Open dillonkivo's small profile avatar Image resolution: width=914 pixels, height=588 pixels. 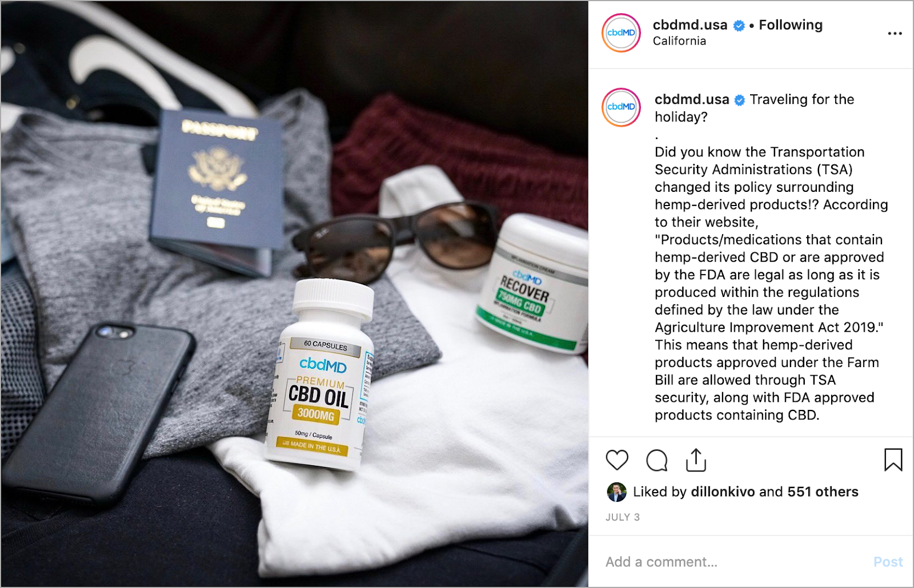[x=616, y=492]
